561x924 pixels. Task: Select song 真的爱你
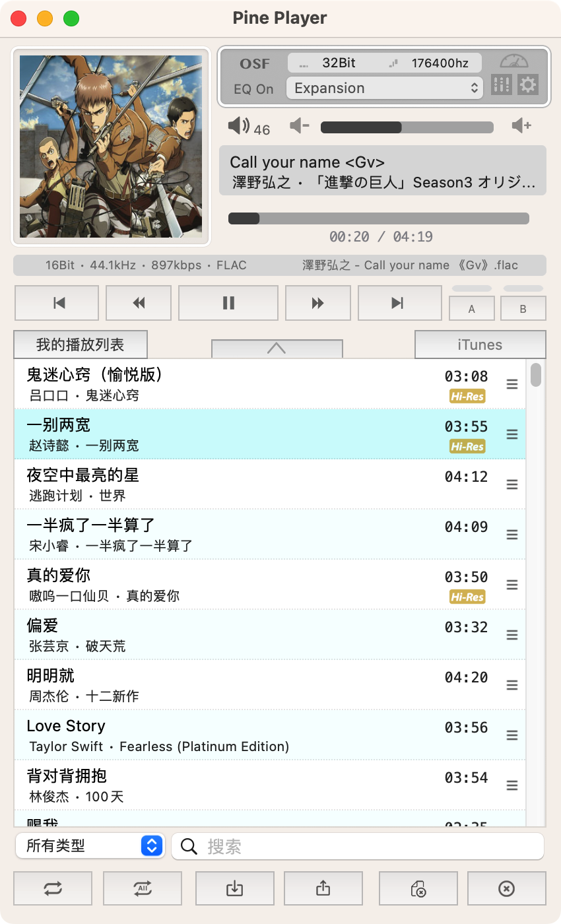coord(270,584)
